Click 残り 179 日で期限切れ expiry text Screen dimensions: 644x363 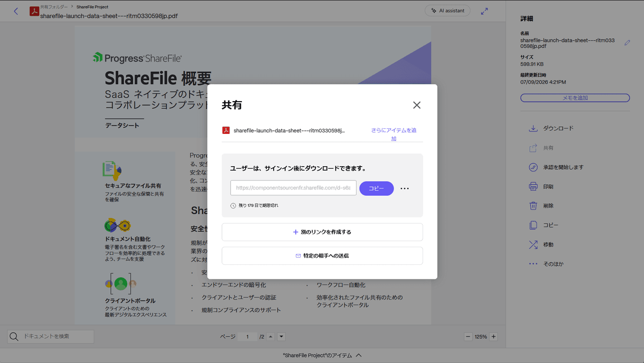click(258, 205)
